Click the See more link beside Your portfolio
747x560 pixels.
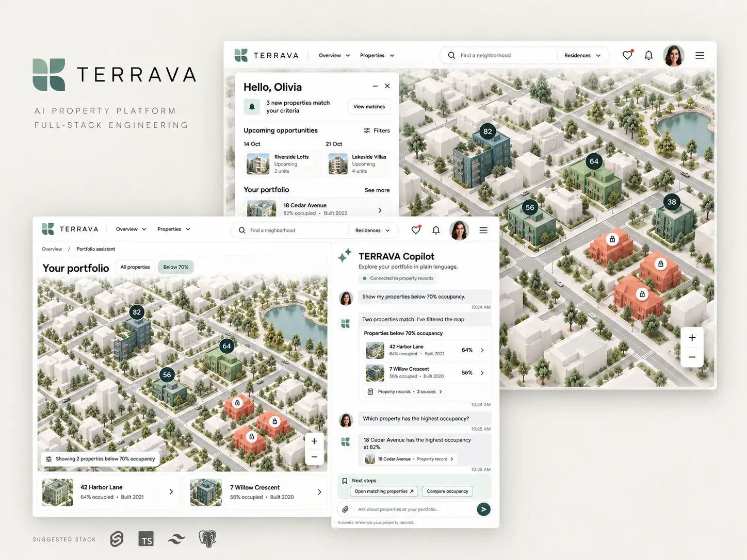coord(377,190)
